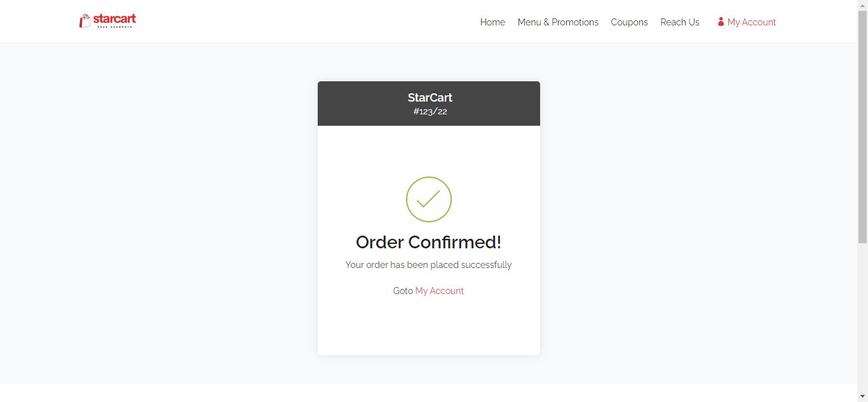This screenshot has height=402, width=868.
Task: Click the 'Goto' text before the link
Action: [403, 291]
